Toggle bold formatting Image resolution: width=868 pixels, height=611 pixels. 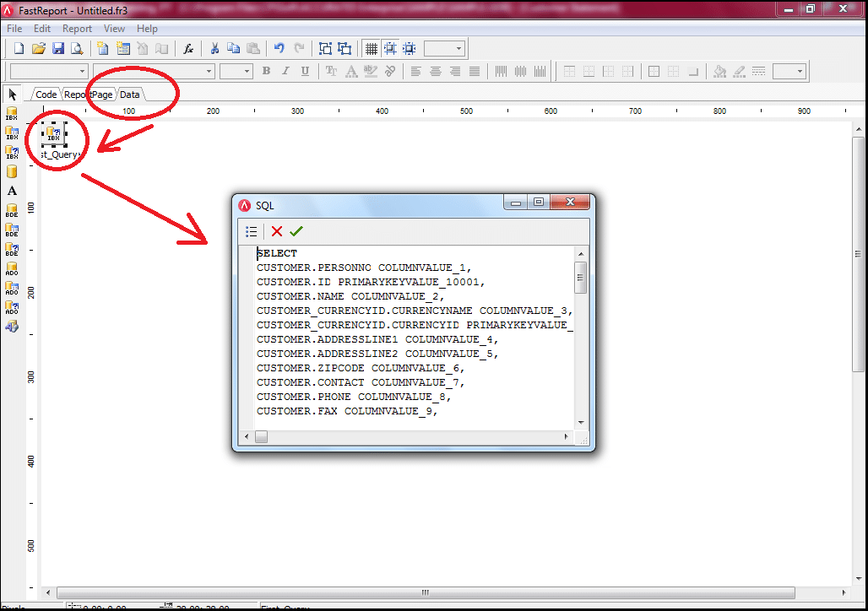(x=266, y=72)
